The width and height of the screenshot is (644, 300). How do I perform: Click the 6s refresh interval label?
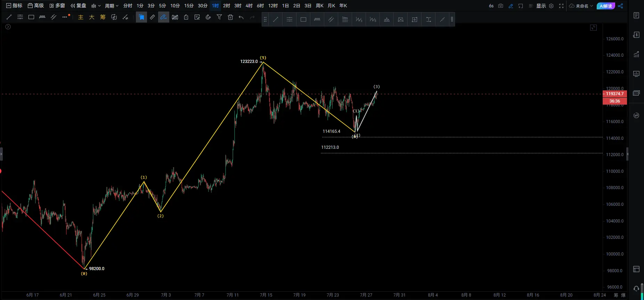[x=491, y=6]
